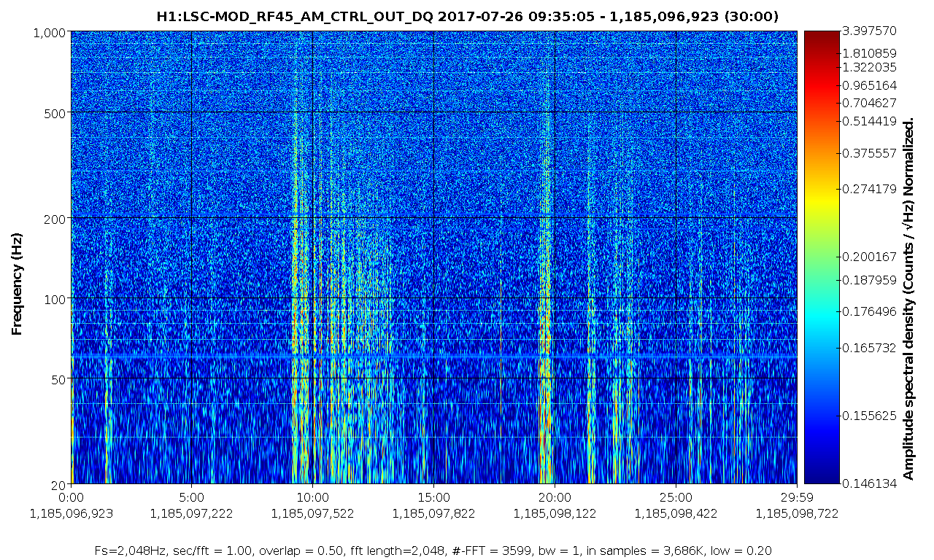The image size is (934, 560).
Task: Click the 1,000 frequency tick label
Action: [x=49, y=32]
